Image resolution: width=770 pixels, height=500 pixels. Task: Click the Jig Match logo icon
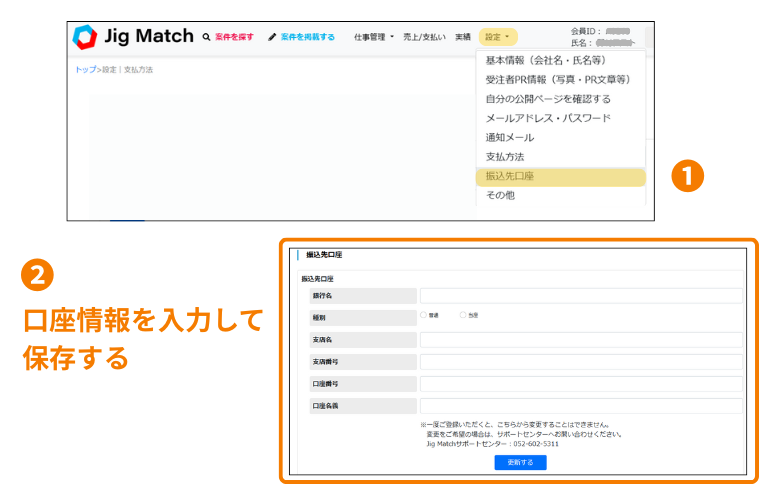[x=84, y=37]
